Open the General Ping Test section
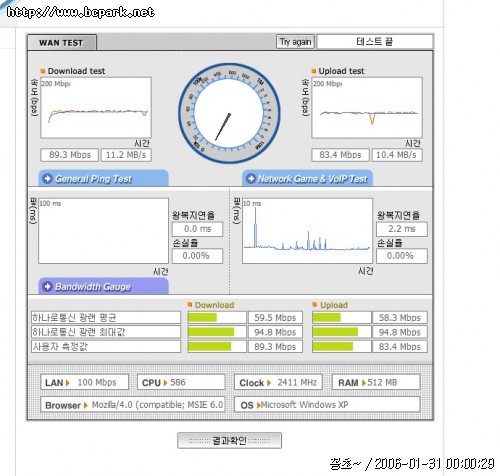The image size is (500, 476). [104, 178]
